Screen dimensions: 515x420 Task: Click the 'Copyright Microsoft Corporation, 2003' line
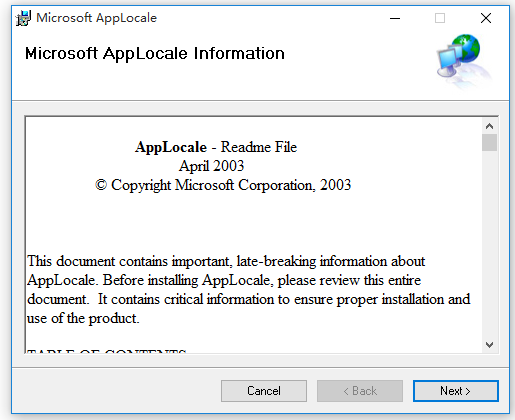223,185
